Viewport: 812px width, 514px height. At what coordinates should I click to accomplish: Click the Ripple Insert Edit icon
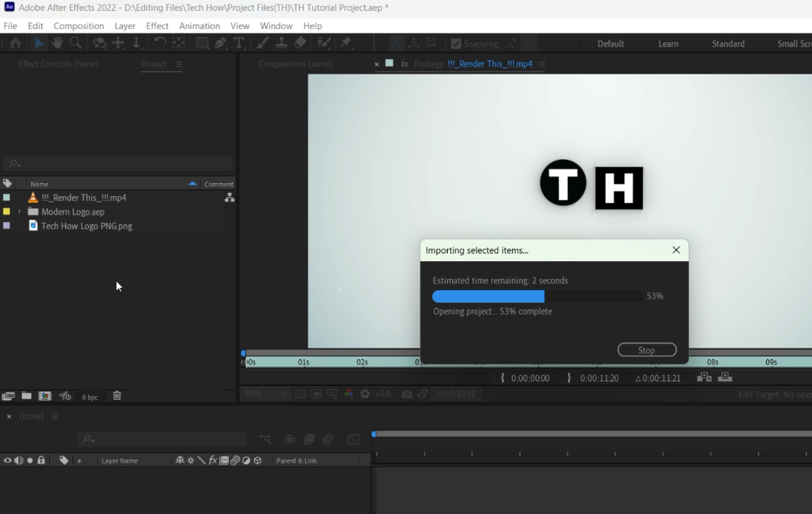click(704, 377)
